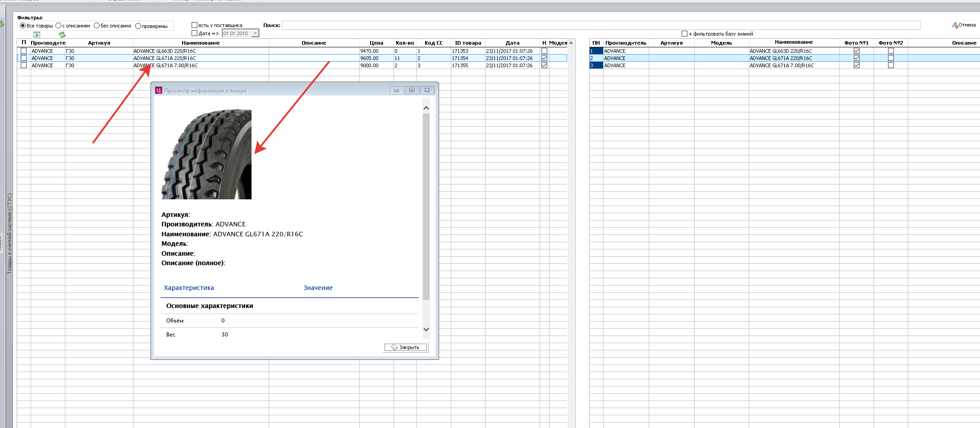Click the dialog vertical scrollbar thumb

[426, 207]
